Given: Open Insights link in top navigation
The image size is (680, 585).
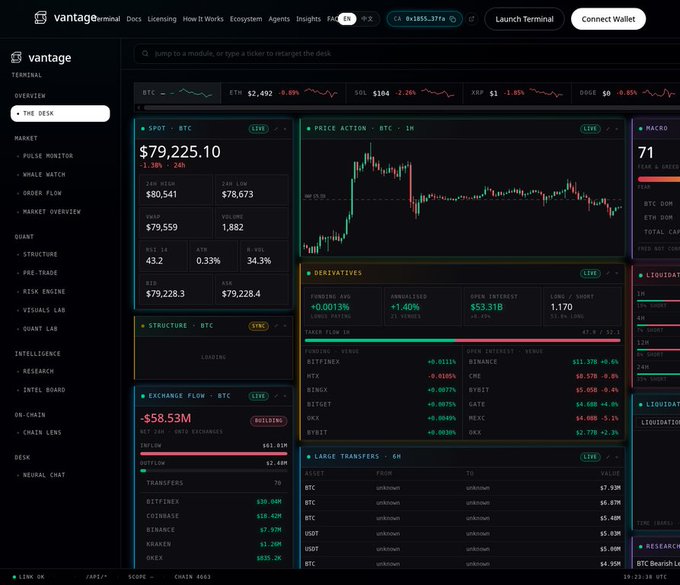Looking at the screenshot, I should [308, 19].
